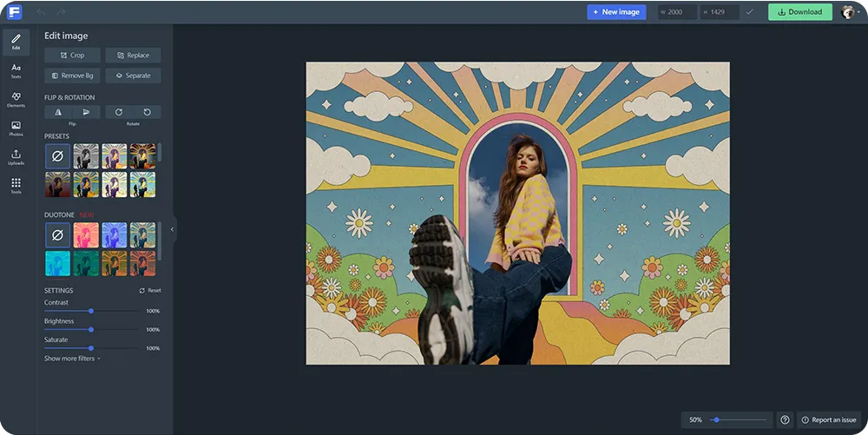
Task: Rotate image counterclockwise
Action: coord(148,112)
